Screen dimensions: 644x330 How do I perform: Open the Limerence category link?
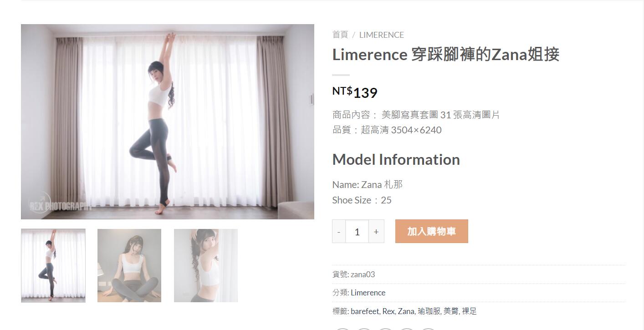click(368, 293)
